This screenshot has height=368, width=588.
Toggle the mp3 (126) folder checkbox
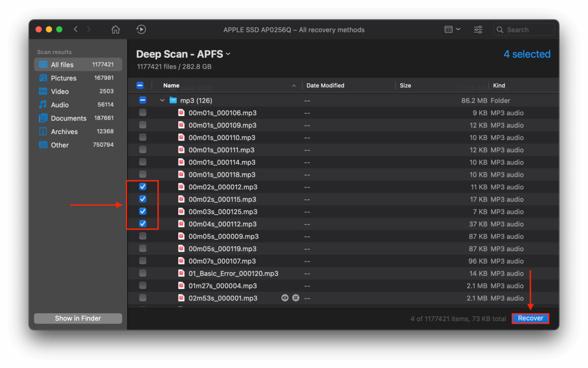[143, 100]
